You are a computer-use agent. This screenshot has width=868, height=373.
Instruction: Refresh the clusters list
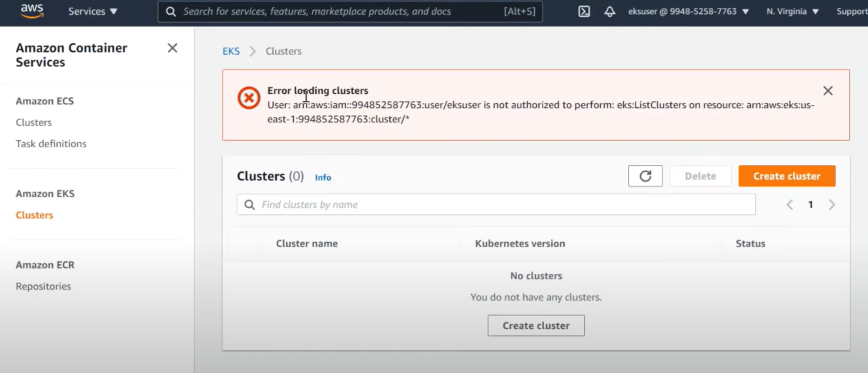[645, 176]
